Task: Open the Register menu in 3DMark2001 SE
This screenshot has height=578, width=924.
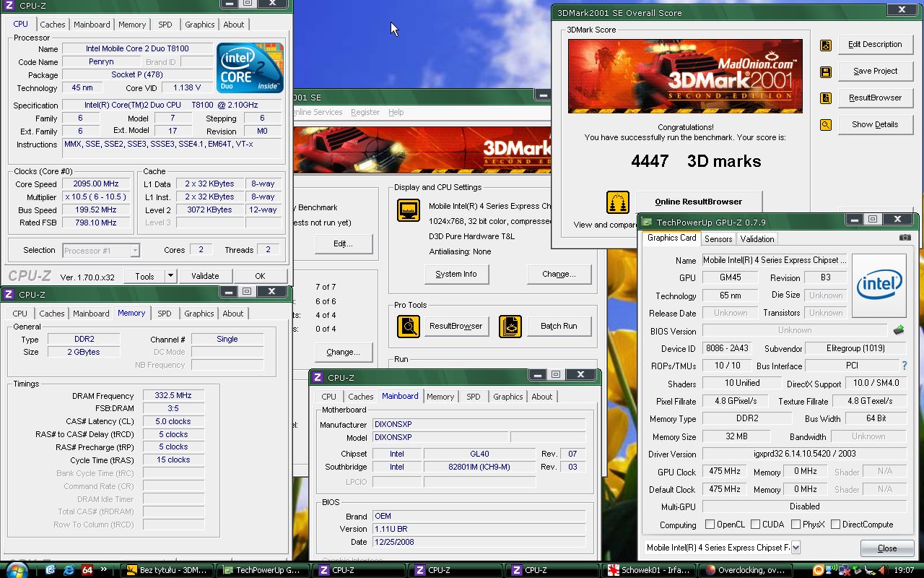Action: 365,112
